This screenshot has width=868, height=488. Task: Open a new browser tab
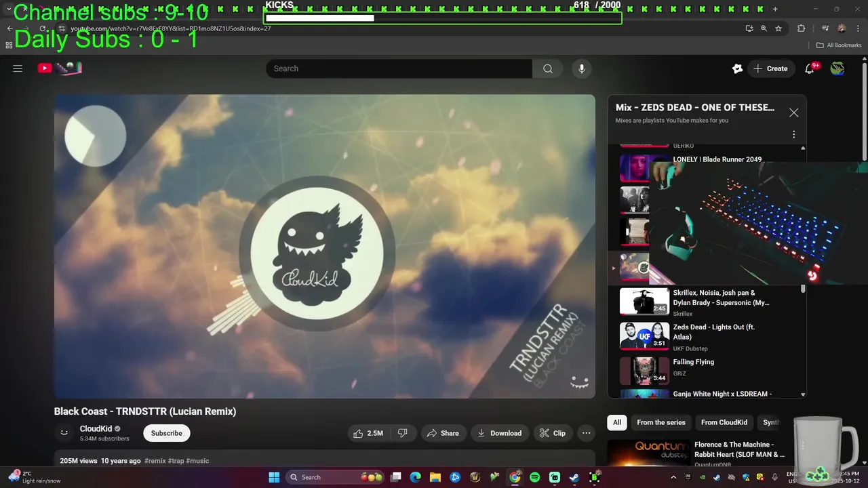coord(775,9)
